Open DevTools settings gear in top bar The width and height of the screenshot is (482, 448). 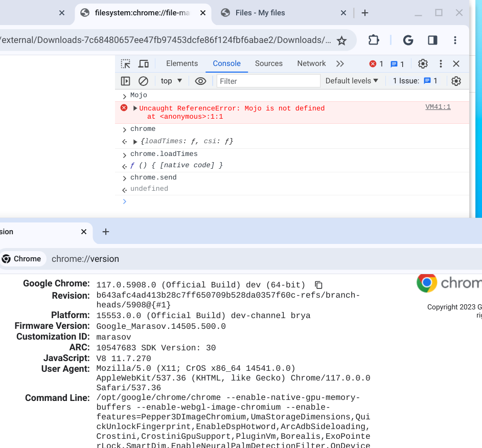point(423,64)
